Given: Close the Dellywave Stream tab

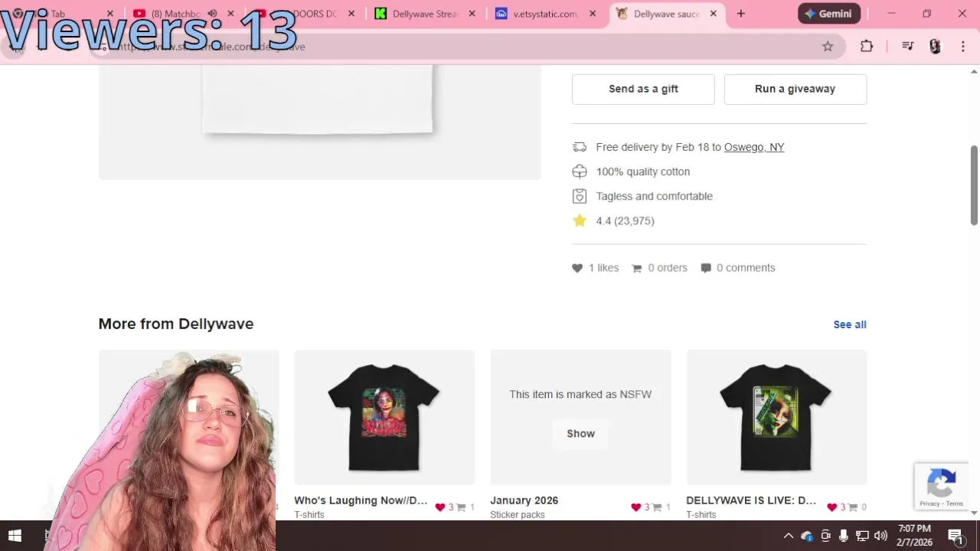Looking at the screenshot, I should pos(472,14).
